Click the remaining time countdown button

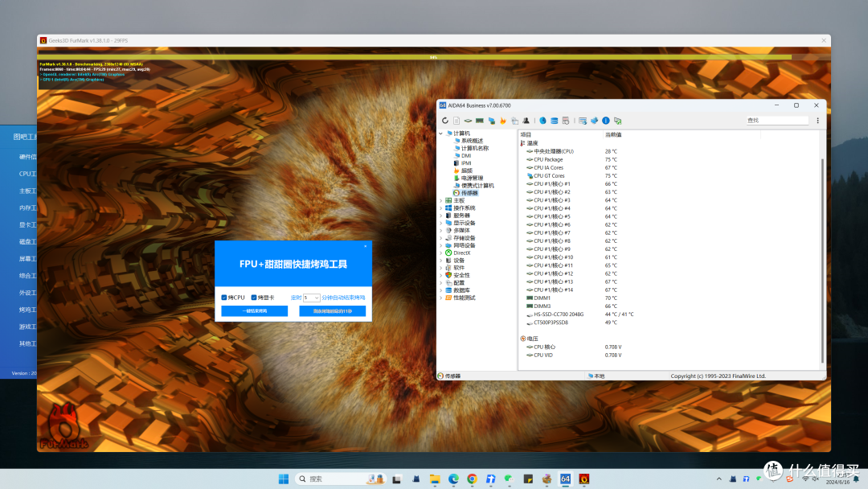point(332,311)
